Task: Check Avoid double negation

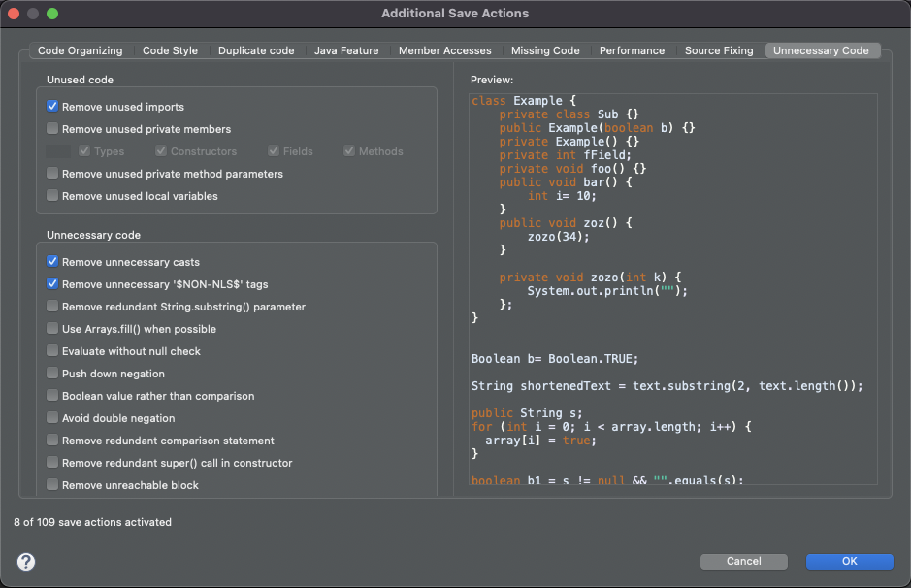Action: click(52, 418)
